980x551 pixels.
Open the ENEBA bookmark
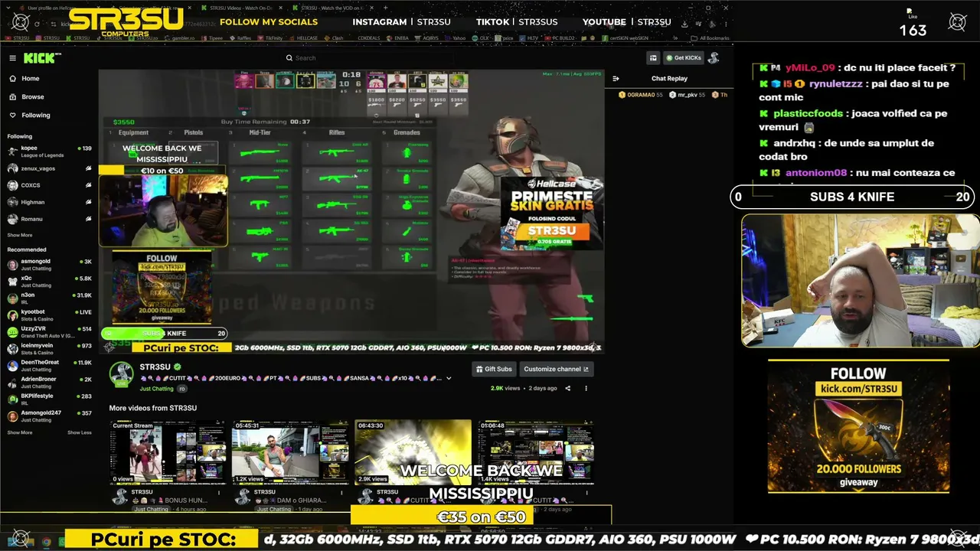click(396, 37)
